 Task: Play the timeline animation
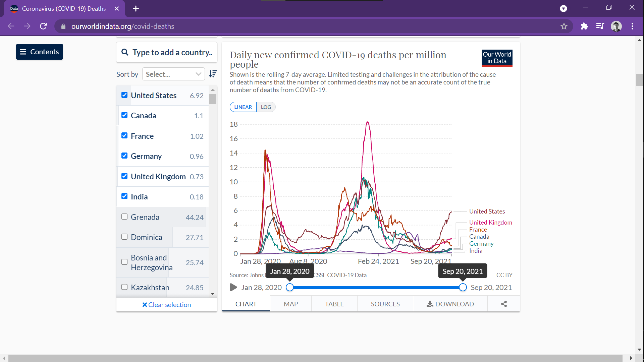[233, 288]
